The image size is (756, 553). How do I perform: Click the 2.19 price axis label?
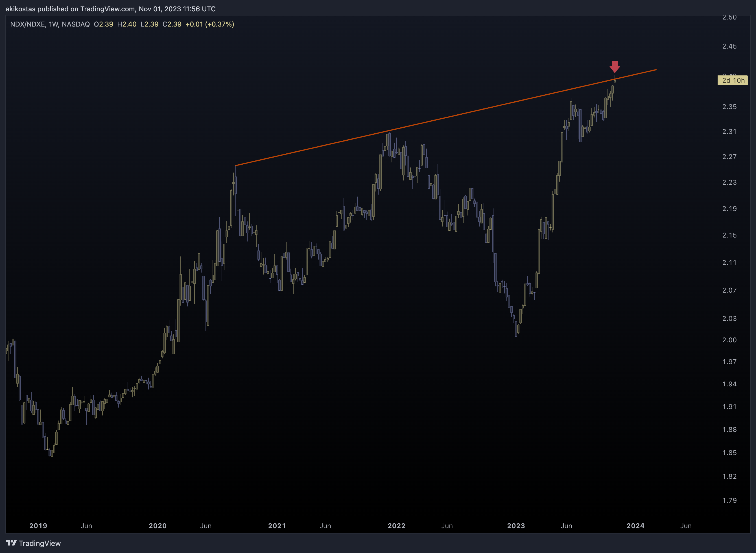[x=729, y=208]
